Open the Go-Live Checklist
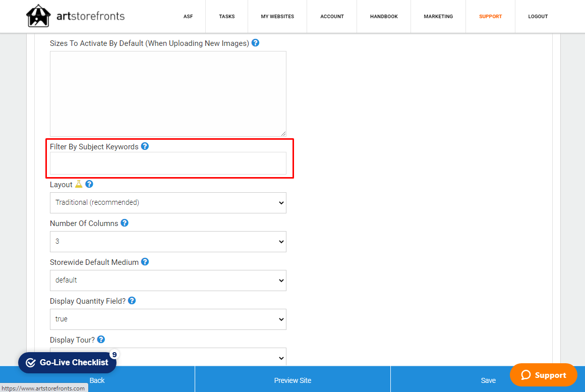This screenshot has height=392, width=585. 67,362
